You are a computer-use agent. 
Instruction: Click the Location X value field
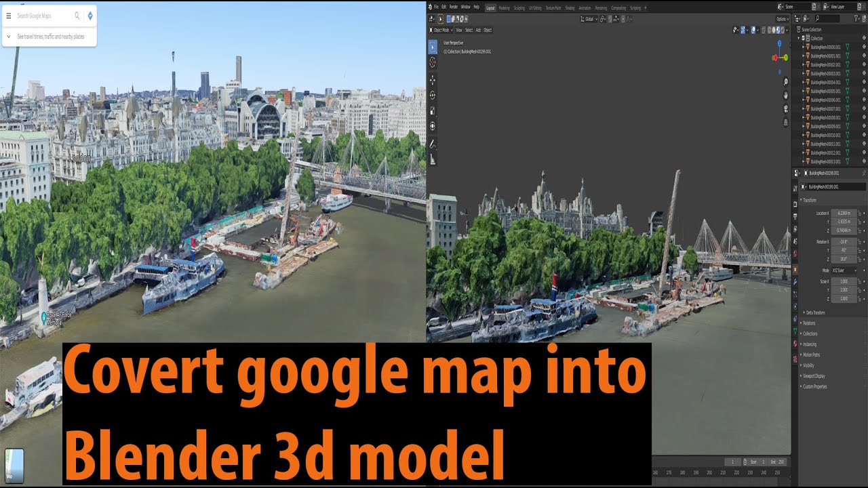(x=844, y=213)
